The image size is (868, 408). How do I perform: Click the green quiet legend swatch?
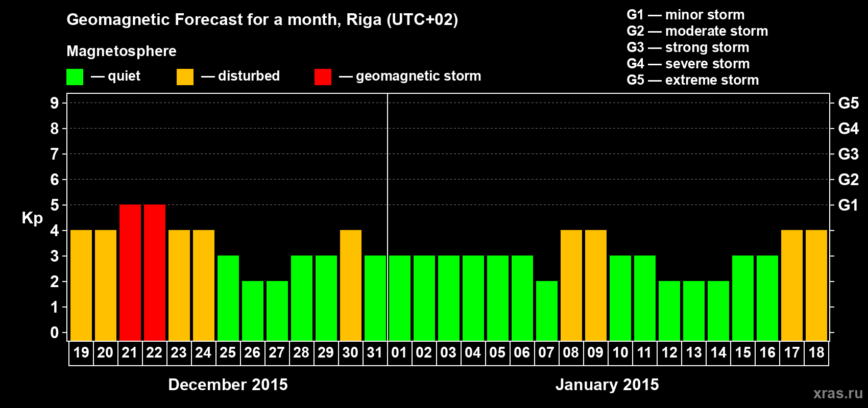(75, 77)
